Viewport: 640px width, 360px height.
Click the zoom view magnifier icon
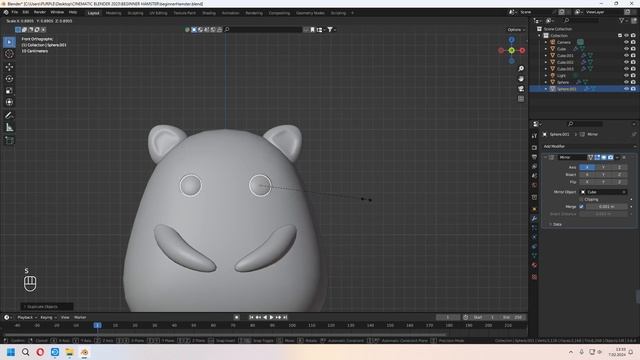pyautogui.click(x=521, y=69)
